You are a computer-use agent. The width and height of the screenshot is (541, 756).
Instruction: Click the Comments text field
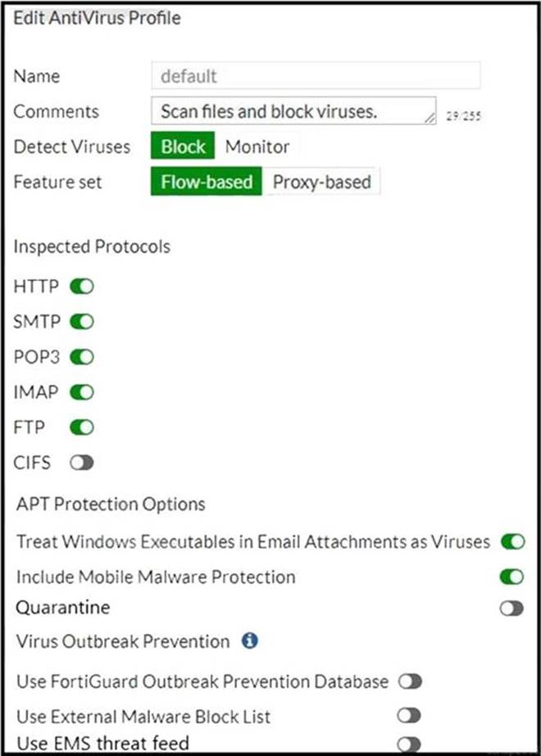tap(287, 111)
